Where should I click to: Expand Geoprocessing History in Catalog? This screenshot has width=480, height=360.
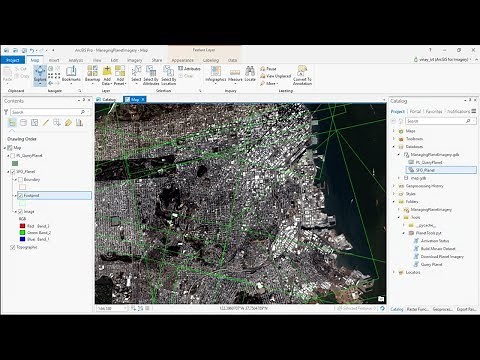click(394, 186)
